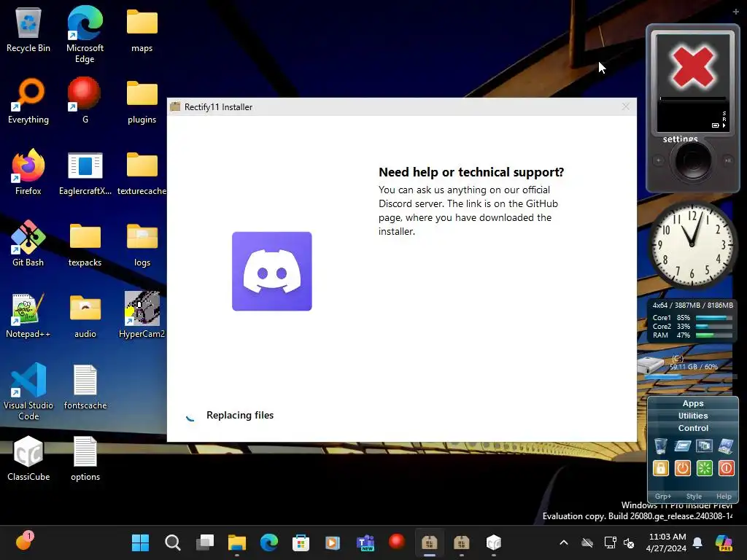747x560 pixels.
Task: Open the Windows Start menu
Action: 140,542
